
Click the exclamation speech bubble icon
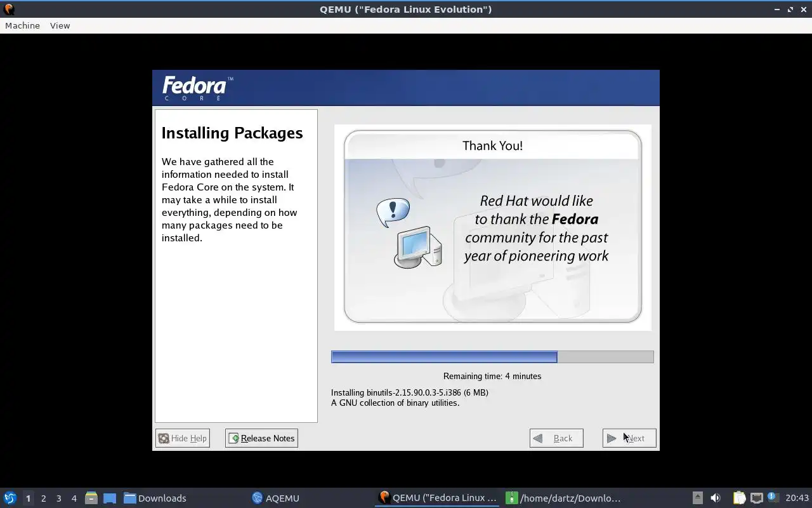pos(393,212)
